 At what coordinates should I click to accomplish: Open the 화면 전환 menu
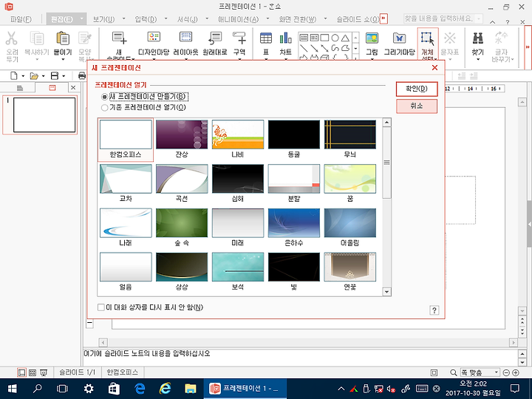(297, 19)
